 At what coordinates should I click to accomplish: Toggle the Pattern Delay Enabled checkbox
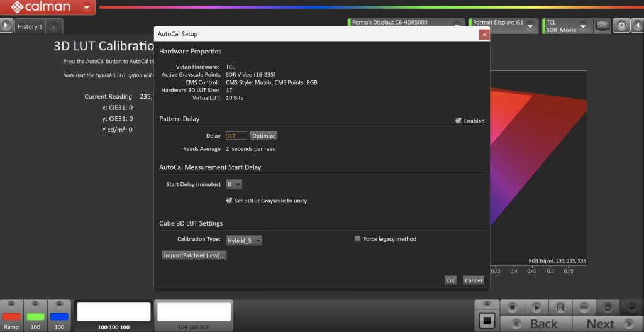[458, 121]
